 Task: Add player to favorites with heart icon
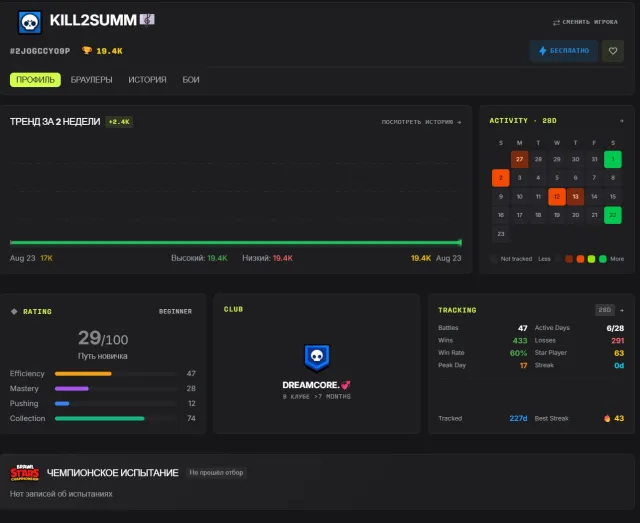click(x=613, y=51)
